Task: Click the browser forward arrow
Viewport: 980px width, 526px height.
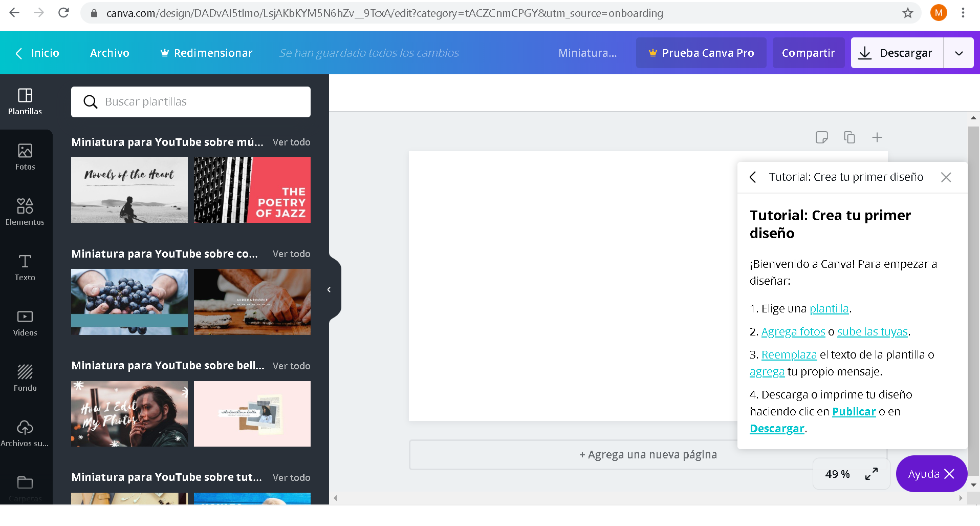Action: tap(39, 13)
